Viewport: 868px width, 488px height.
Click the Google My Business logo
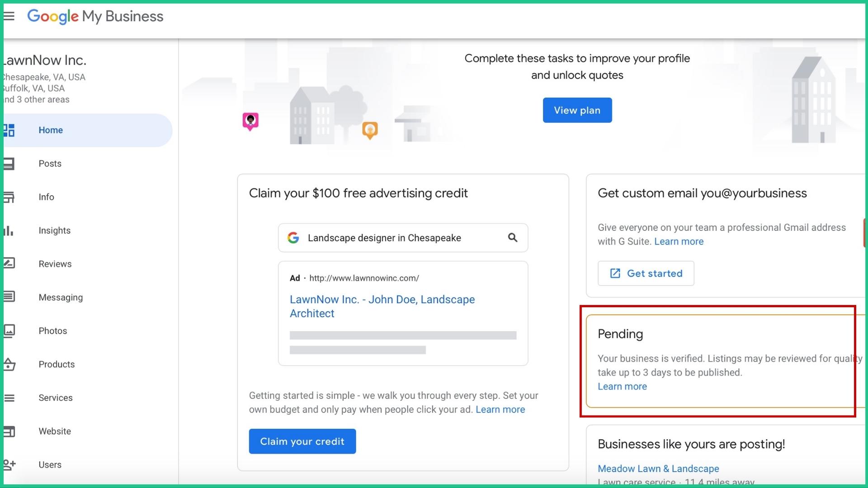pyautogui.click(x=95, y=17)
